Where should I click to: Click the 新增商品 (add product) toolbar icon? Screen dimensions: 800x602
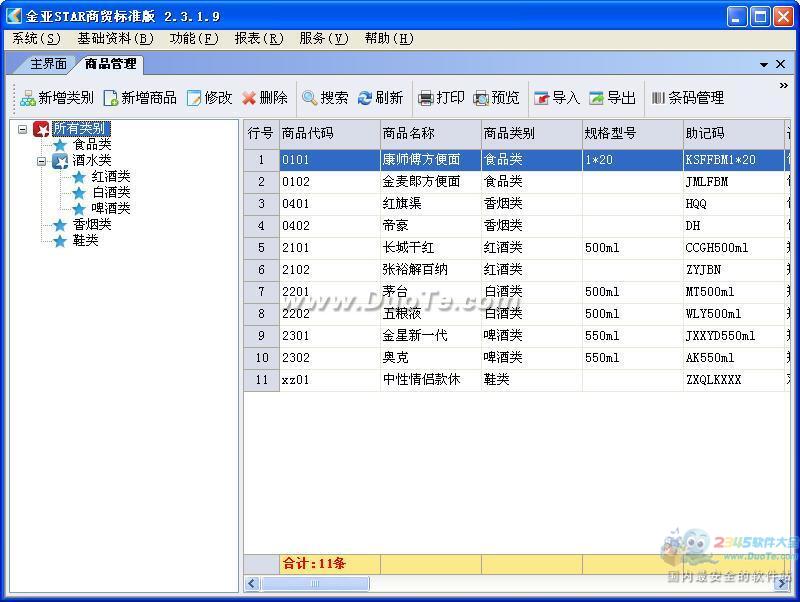coord(111,98)
